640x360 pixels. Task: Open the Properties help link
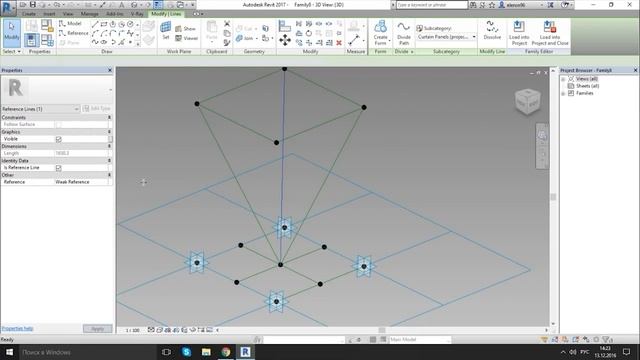tap(17, 328)
